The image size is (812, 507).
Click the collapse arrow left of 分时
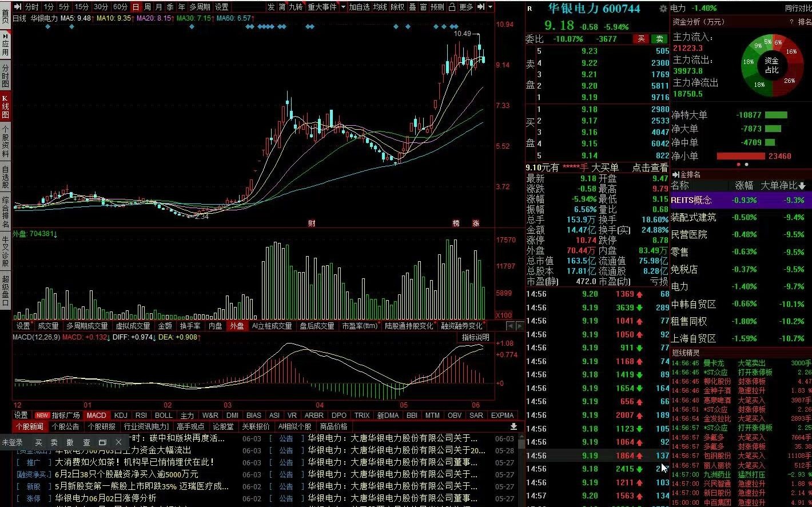[x=18, y=7]
